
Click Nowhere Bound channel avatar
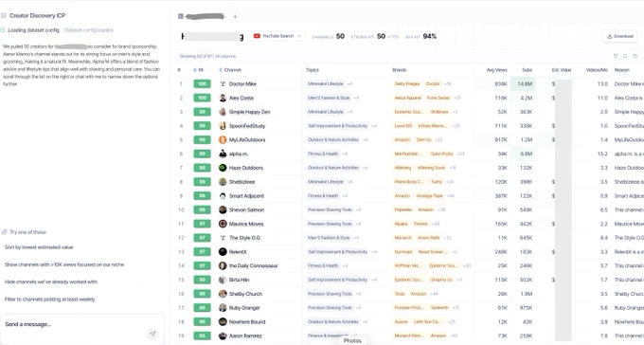click(223, 322)
